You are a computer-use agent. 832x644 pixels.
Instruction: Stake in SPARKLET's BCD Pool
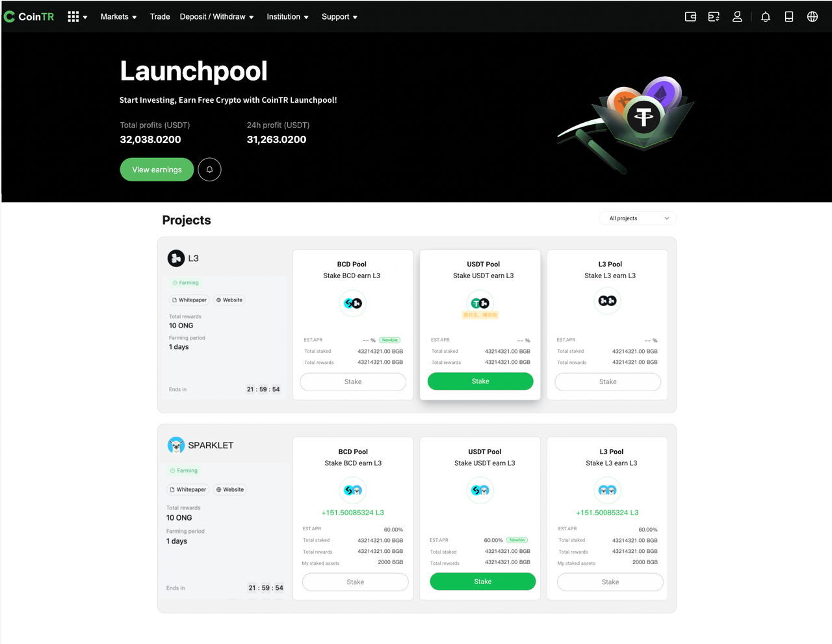coord(356,582)
